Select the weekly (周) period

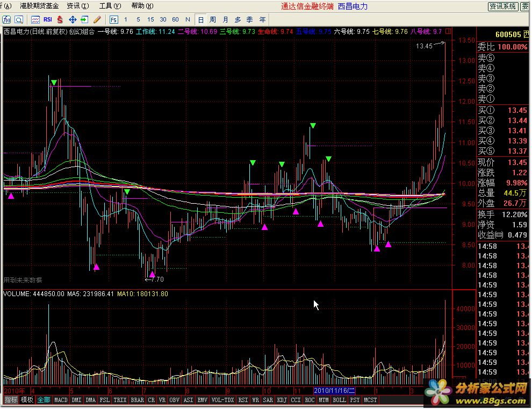click(x=213, y=20)
